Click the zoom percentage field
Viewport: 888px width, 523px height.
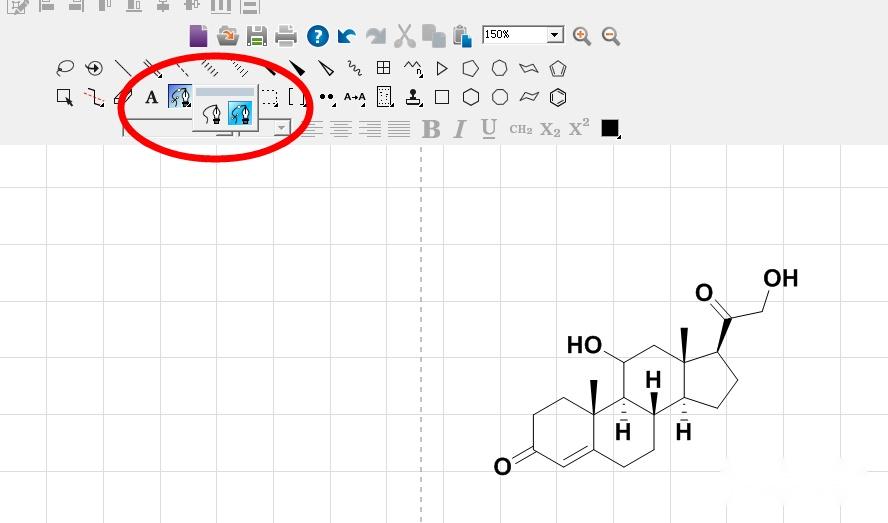click(x=515, y=35)
